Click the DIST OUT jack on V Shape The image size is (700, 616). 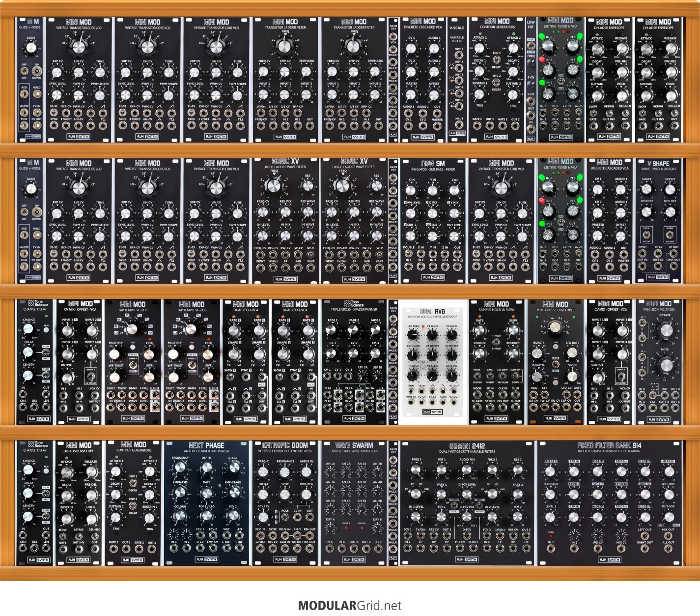(x=674, y=265)
